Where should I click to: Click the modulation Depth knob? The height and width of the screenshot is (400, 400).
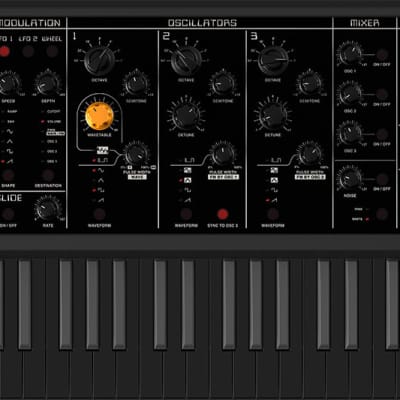(48, 83)
